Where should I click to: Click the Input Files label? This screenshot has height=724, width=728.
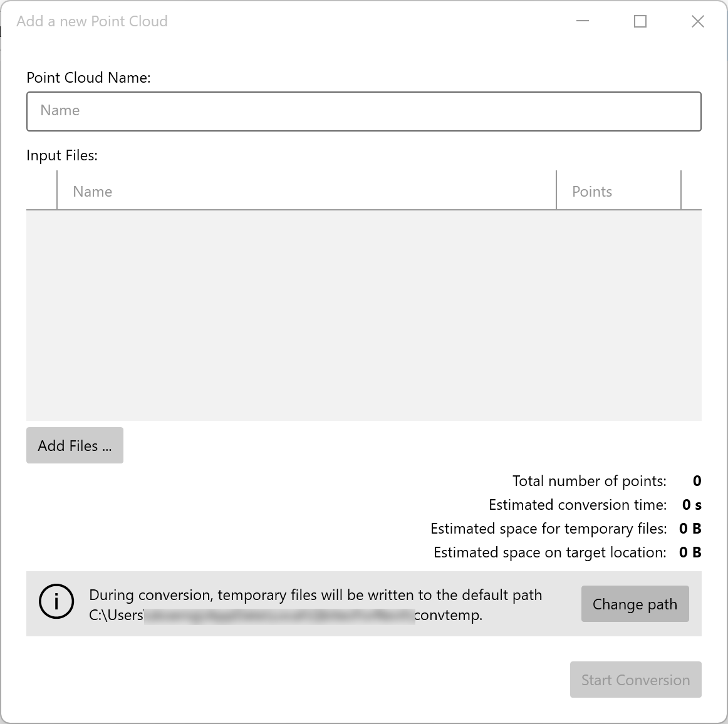tap(62, 155)
